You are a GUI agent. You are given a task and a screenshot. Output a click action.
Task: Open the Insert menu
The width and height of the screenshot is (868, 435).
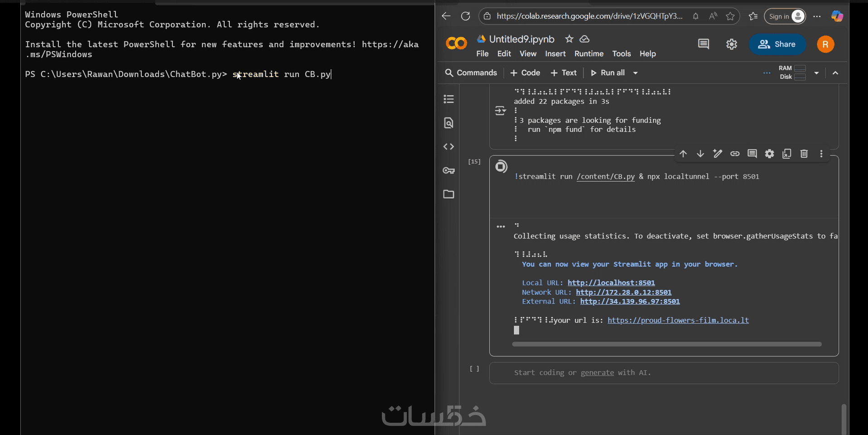tap(555, 53)
